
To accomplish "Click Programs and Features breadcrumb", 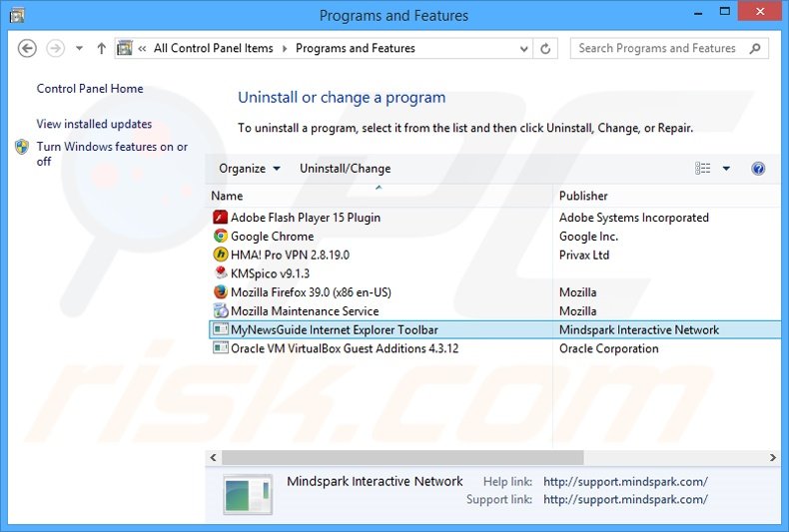I will (x=356, y=48).
